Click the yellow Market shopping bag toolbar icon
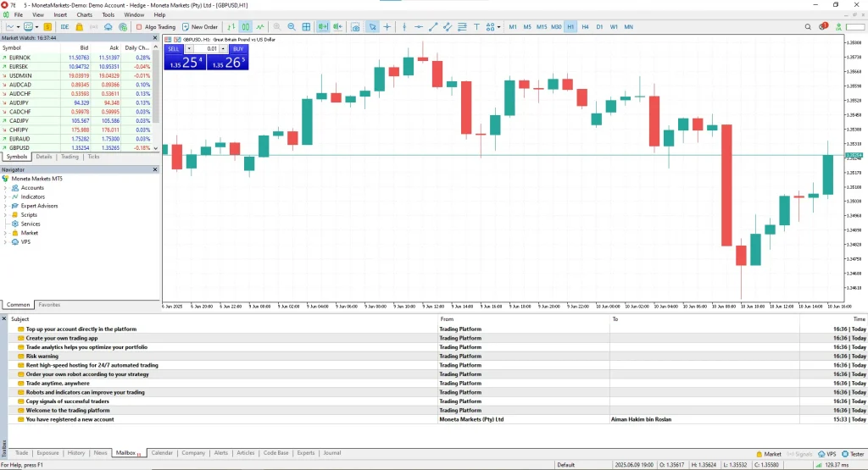Screen dimensions: 868x470 point(80,26)
